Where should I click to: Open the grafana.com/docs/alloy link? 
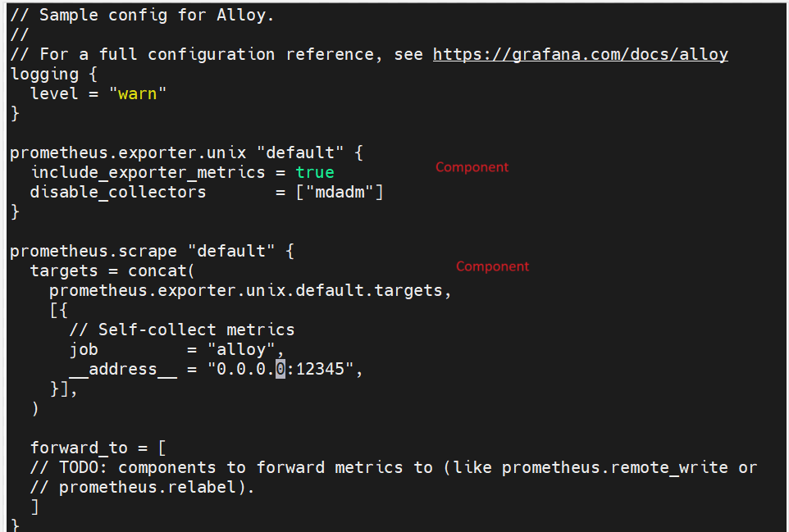580,54
